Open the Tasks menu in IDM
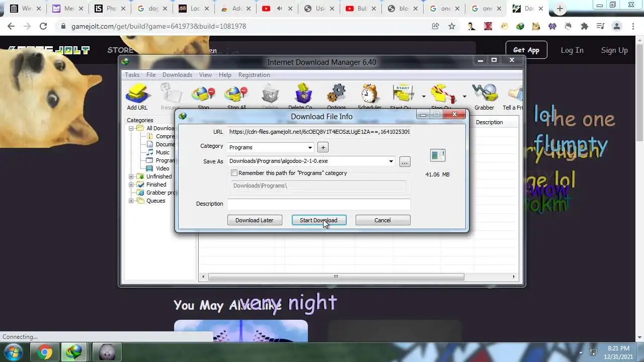 (x=132, y=75)
